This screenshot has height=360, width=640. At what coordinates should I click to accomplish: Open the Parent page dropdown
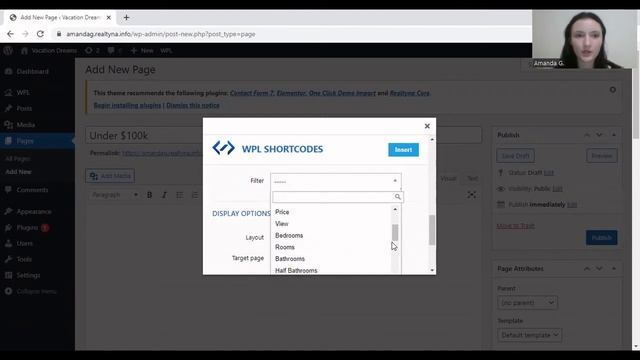point(527,302)
